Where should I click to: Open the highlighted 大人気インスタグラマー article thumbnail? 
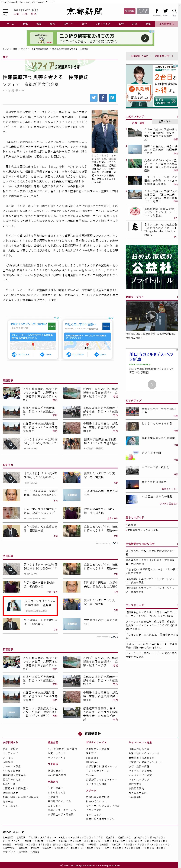coord(11,606)
